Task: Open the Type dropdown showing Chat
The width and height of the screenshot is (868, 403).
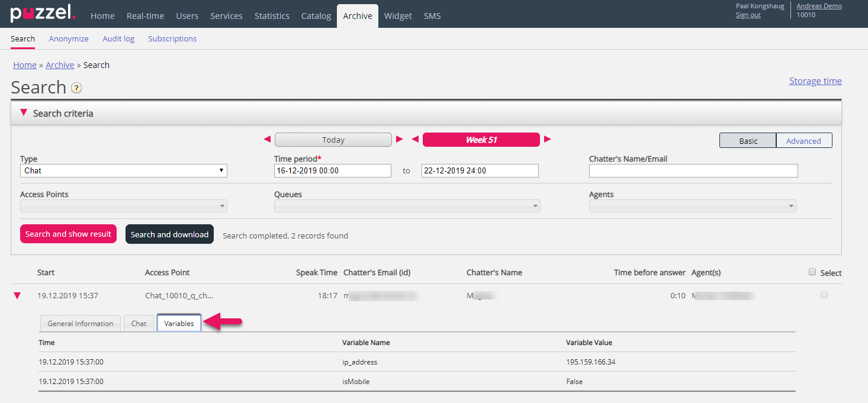Action: (123, 170)
